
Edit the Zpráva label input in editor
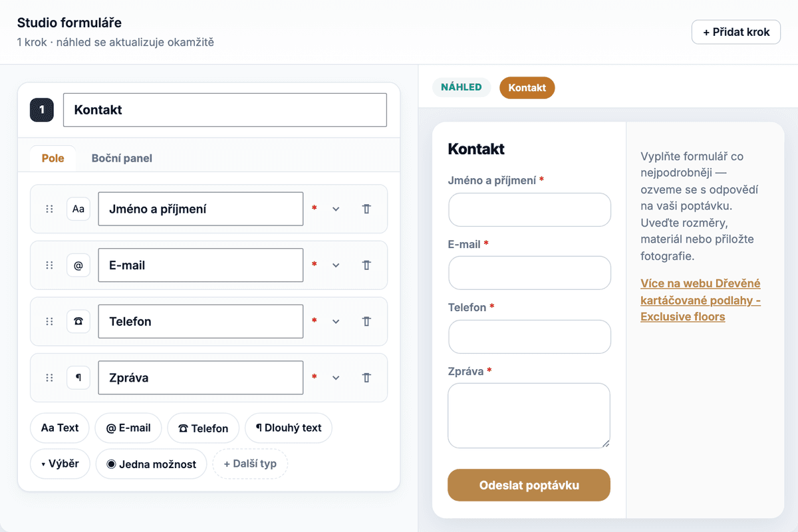(x=200, y=378)
